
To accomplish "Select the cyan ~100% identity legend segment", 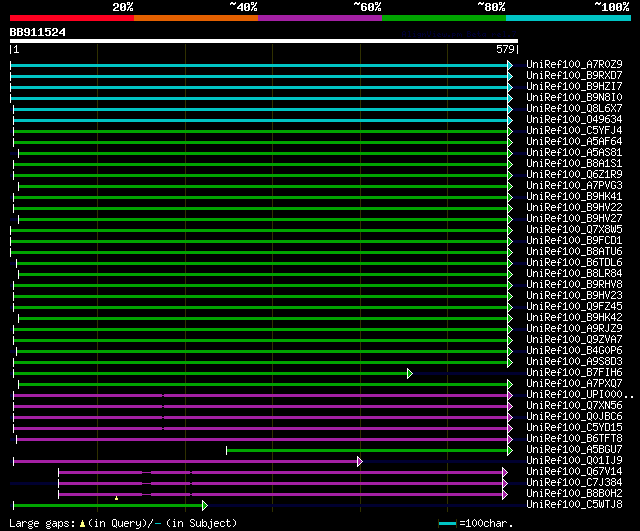I will click(x=568, y=17).
